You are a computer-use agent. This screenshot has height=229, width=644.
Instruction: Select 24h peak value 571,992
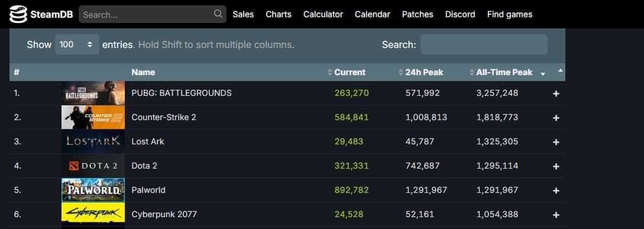[x=423, y=93]
